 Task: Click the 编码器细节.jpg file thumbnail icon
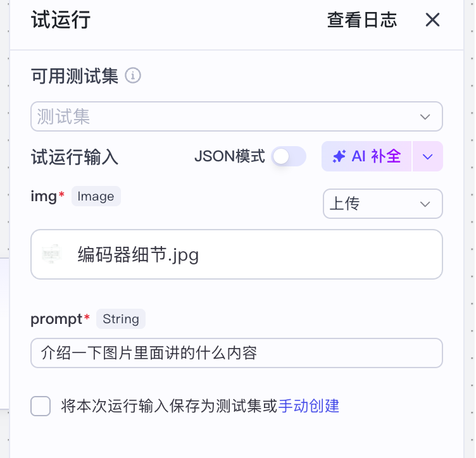point(51,254)
